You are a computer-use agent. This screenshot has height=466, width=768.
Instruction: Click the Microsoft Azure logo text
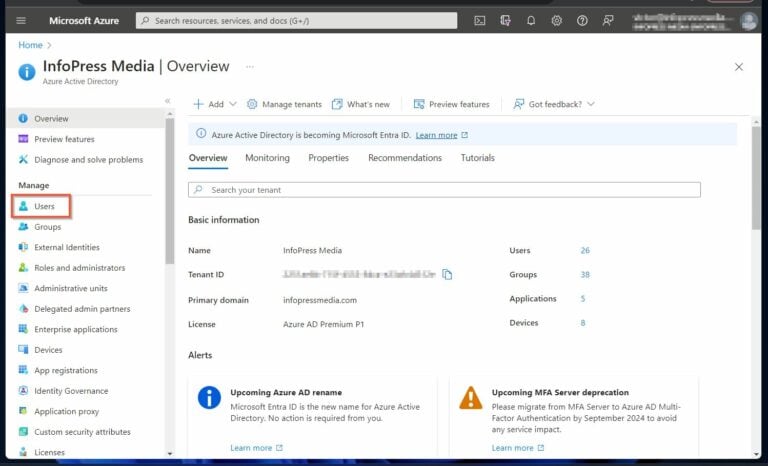click(84, 21)
